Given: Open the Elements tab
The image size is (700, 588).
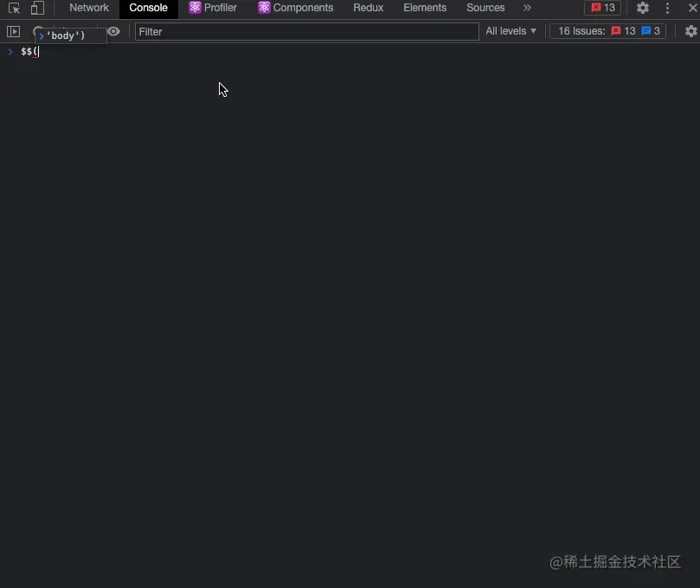Looking at the screenshot, I should (425, 8).
